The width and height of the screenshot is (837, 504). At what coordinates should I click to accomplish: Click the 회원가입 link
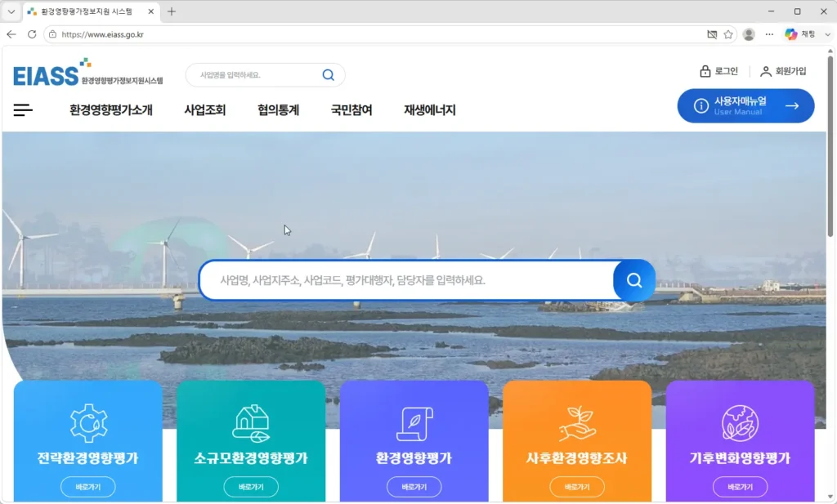tap(790, 71)
